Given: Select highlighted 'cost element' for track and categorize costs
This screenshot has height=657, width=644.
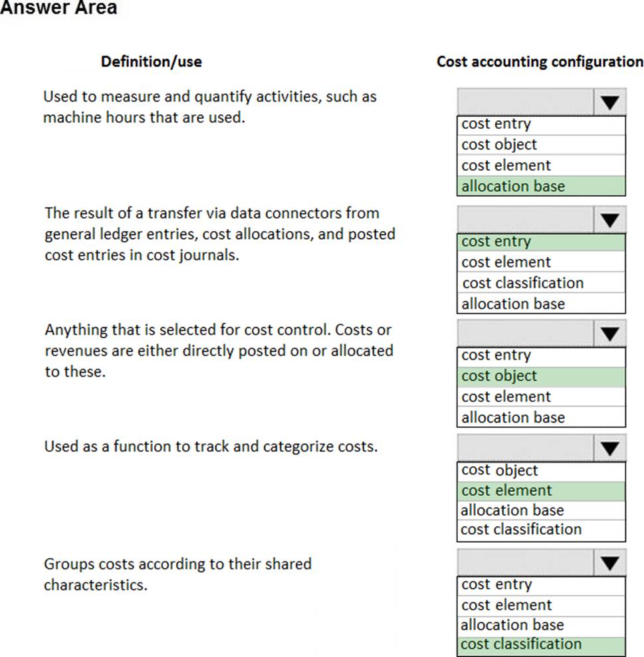Looking at the screenshot, I should point(506,491).
